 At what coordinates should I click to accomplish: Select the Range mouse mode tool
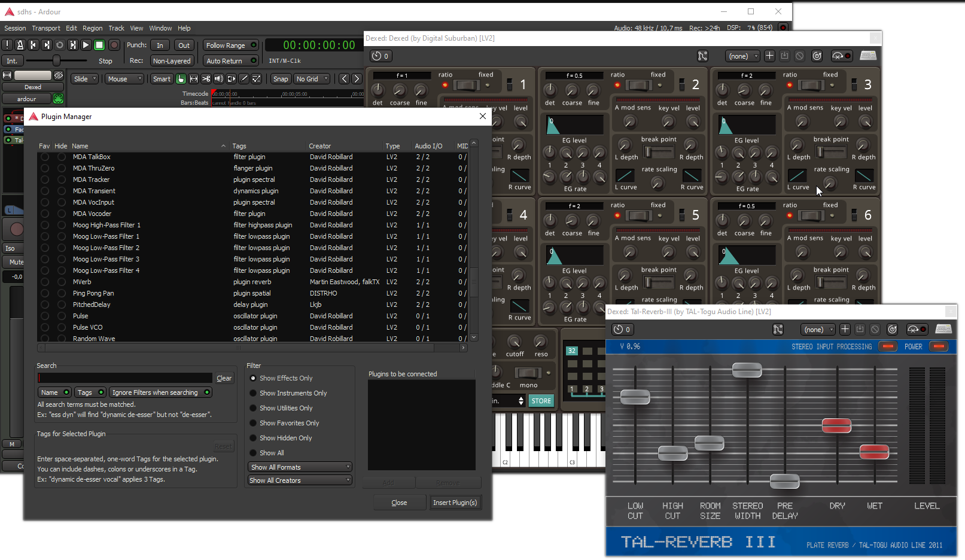coord(193,79)
